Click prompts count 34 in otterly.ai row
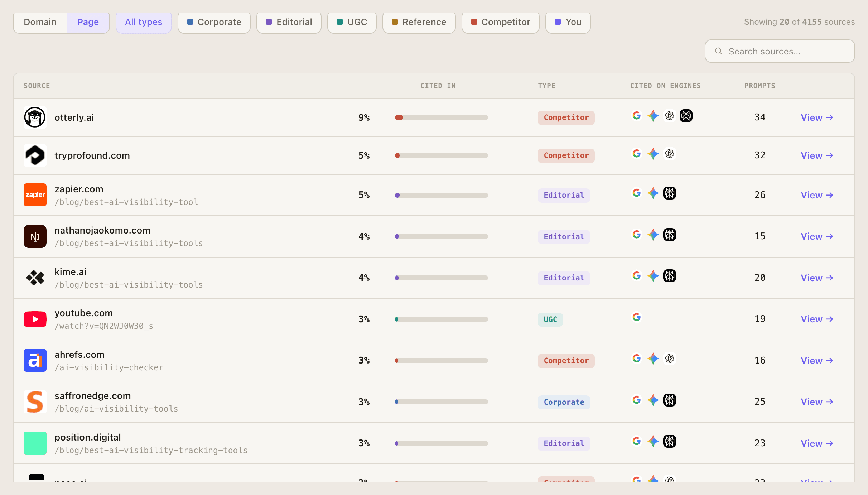The image size is (868, 495). click(x=760, y=117)
